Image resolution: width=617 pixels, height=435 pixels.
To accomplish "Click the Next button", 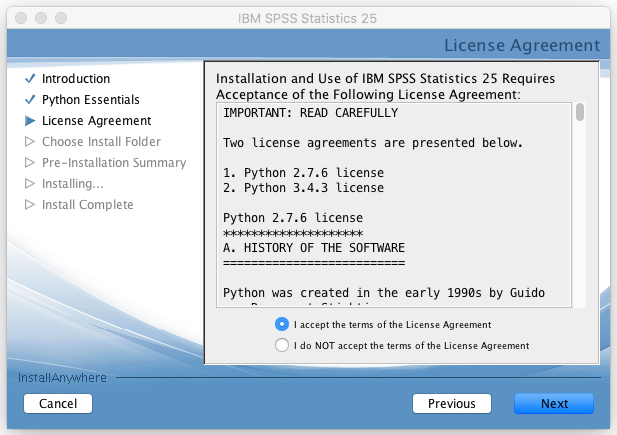I will pos(554,404).
